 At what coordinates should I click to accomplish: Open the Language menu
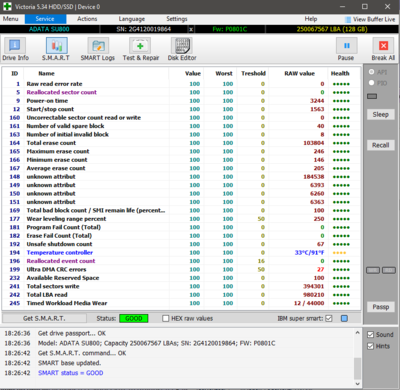pyautogui.click(x=132, y=19)
